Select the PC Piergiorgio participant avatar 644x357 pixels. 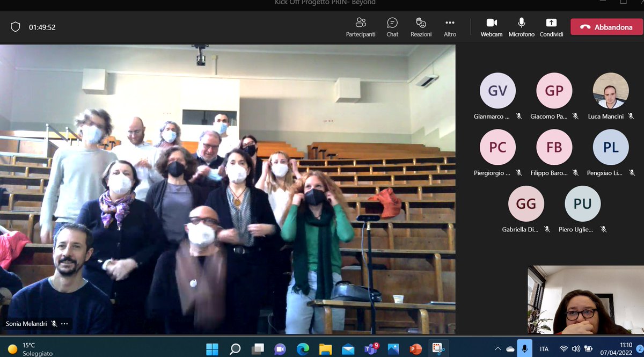click(497, 147)
